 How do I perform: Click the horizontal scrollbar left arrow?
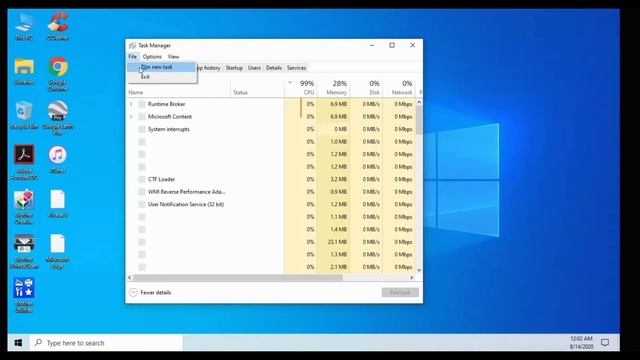[x=130, y=278]
